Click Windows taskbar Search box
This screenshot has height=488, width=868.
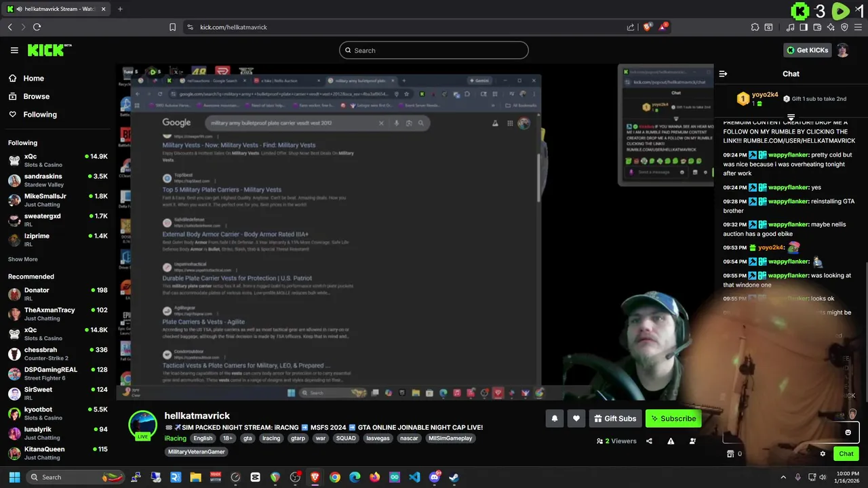pyautogui.click(x=76, y=477)
